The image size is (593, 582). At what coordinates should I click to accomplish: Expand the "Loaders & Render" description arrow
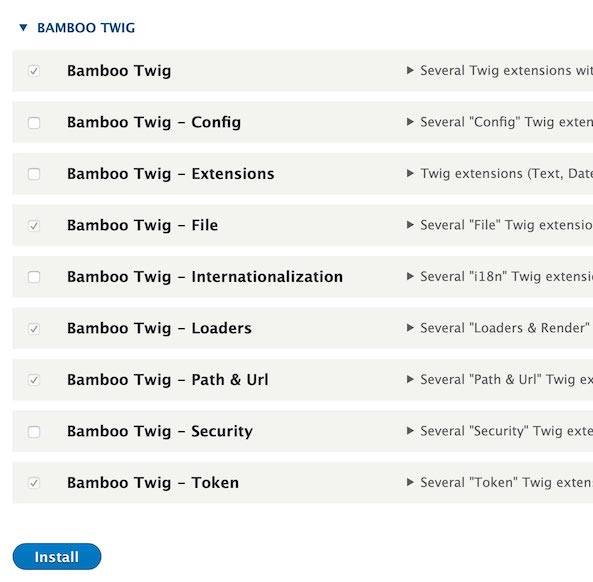410,327
